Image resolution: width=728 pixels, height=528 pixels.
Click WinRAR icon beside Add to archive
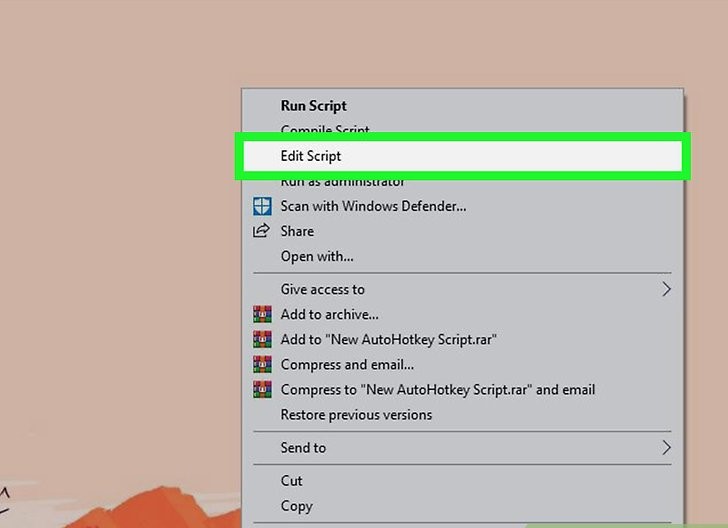(x=262, y=314)
